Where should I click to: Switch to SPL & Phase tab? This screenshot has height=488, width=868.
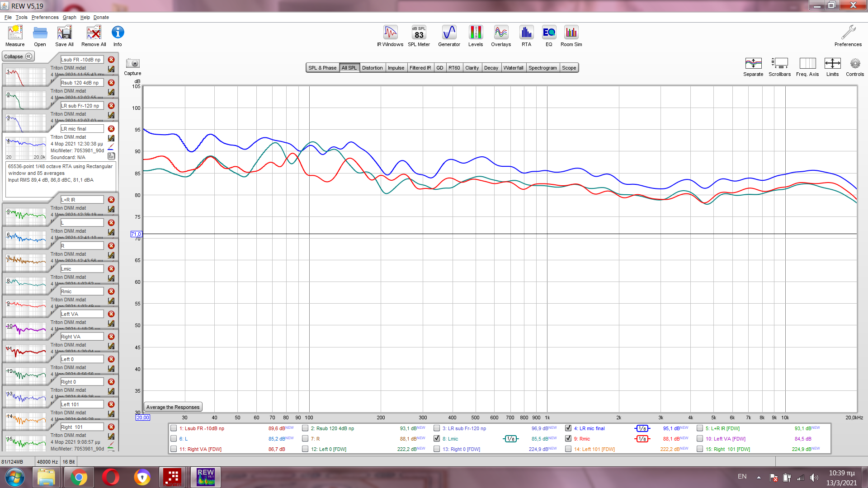point(322,68)
